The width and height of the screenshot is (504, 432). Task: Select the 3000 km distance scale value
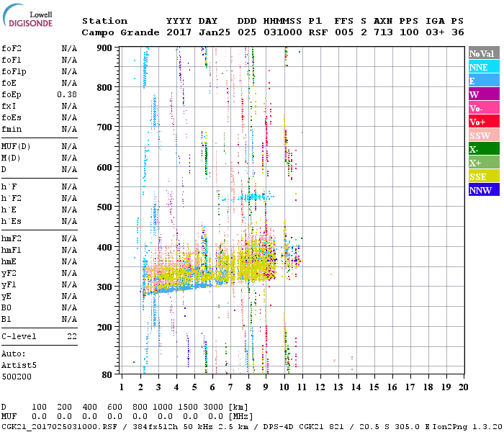214,408
